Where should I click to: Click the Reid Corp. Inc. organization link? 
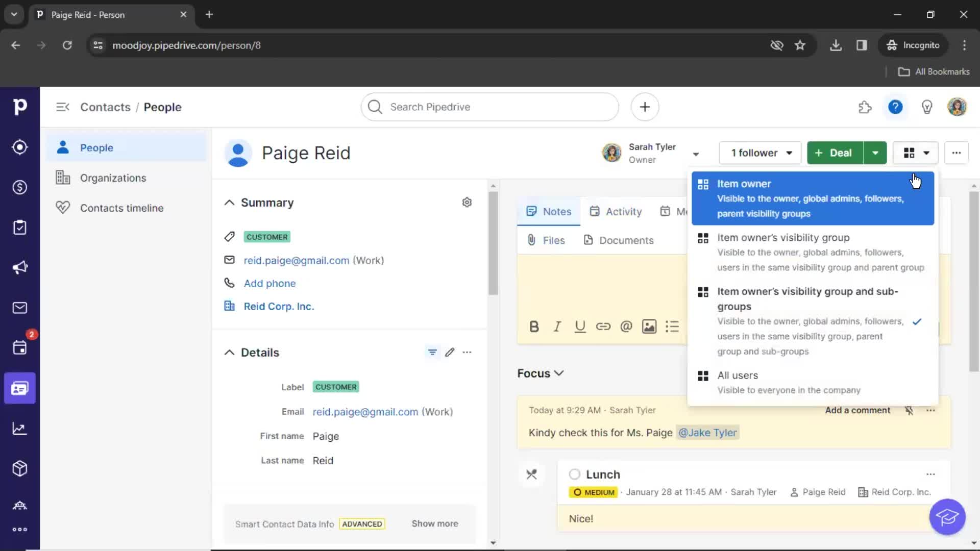tap(279, 306)
